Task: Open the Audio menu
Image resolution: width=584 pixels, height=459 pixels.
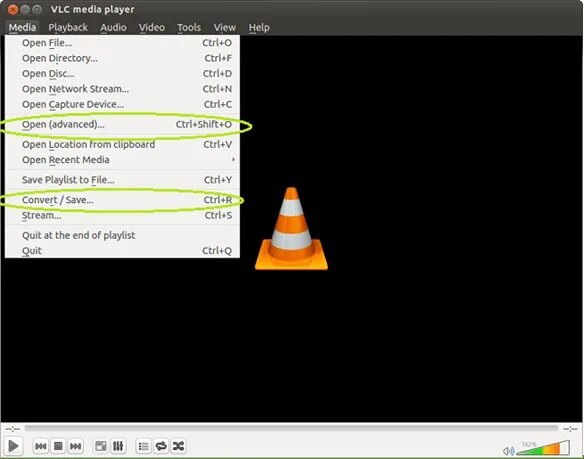Action: click(x=113, y=27)
